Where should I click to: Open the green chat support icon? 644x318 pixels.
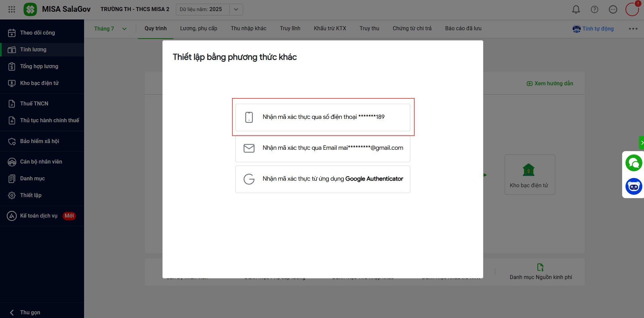(x=634, y=163)
